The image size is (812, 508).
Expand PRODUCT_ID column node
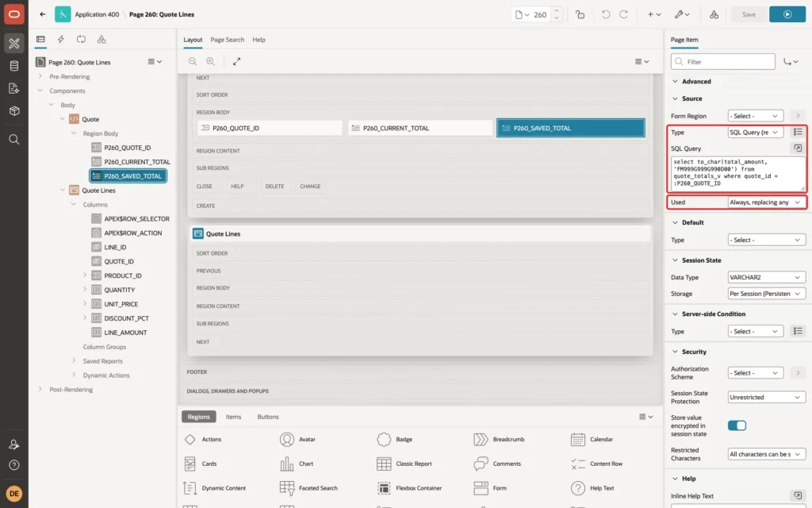click(x=85, y=275)
